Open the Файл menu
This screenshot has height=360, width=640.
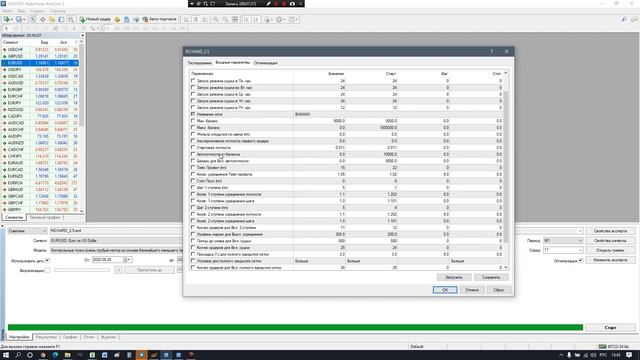[x=7, y=11]
